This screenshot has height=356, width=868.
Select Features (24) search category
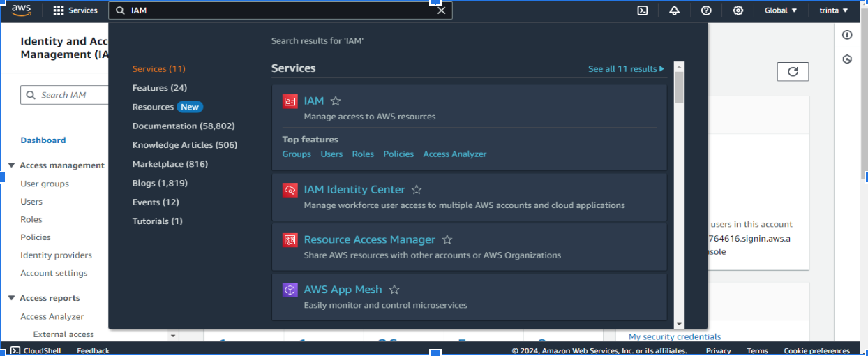(160, 88)
